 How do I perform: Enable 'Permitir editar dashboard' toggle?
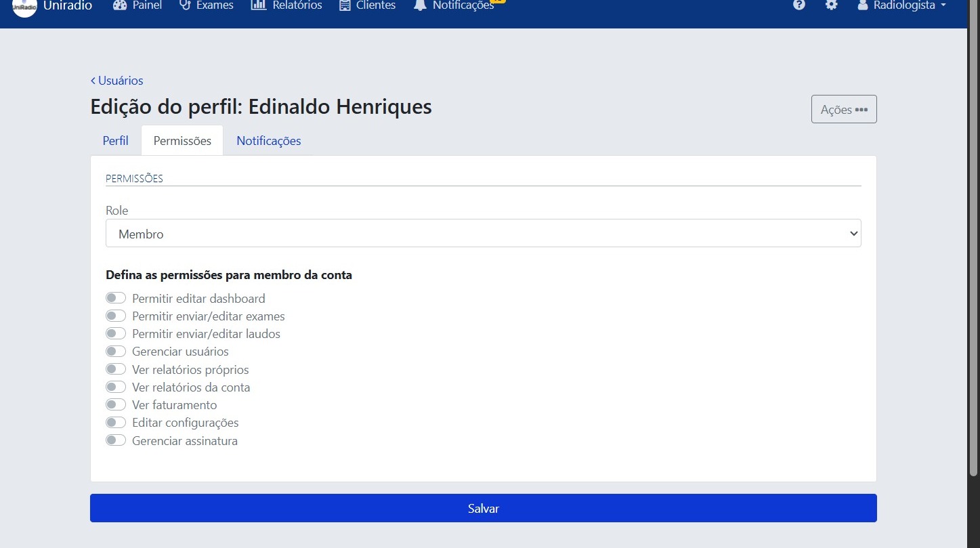116,297
